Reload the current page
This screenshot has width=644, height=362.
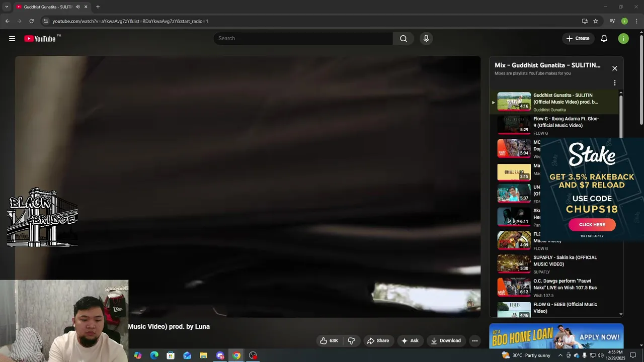click(x=31, y=21)
